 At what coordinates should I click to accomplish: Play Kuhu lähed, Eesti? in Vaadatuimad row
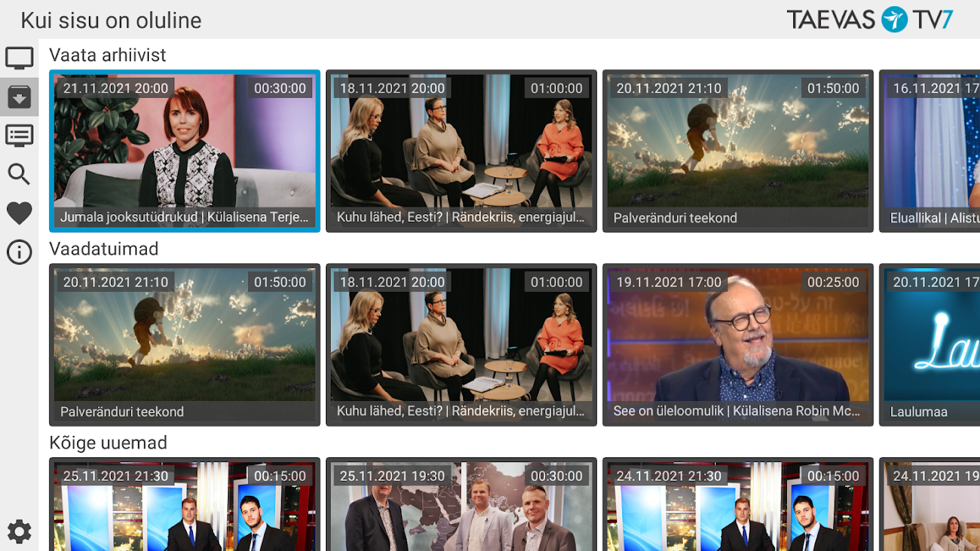[461, 345]
